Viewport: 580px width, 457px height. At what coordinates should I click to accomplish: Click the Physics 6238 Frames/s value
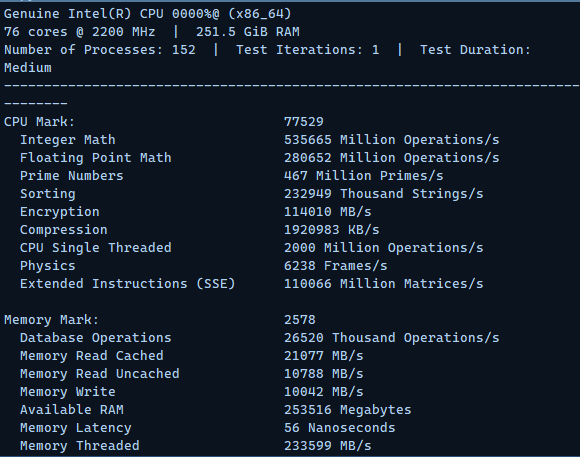pyautogui.click(x=335, y=266)
